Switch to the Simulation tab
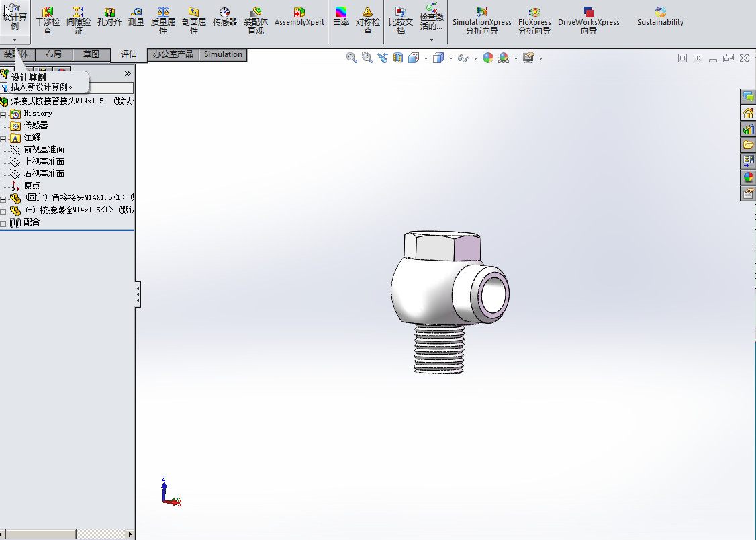The image size is (756, 540). coord(223,54)
